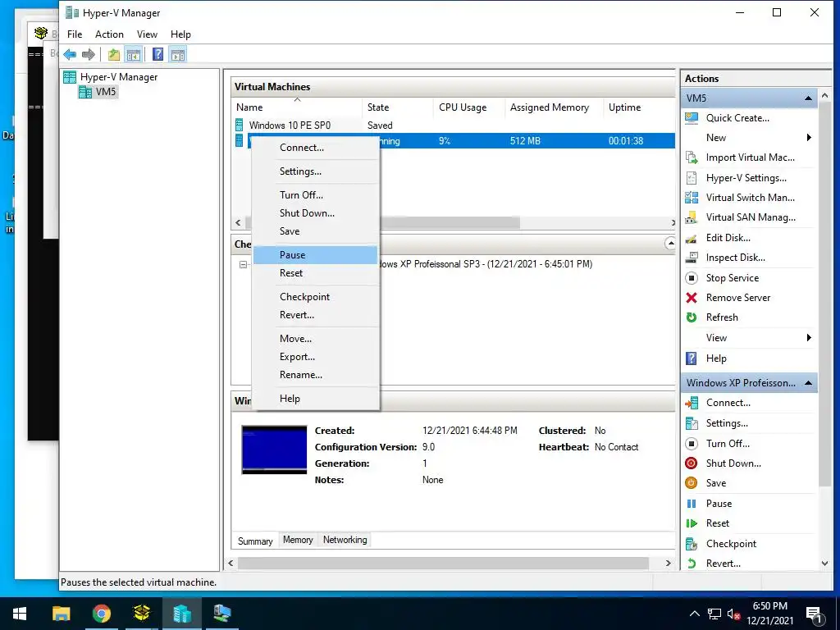The width and height of the screenshot is (840, 630).
Task: Choose Connect... from the context menu
Action: coord(316,148)
